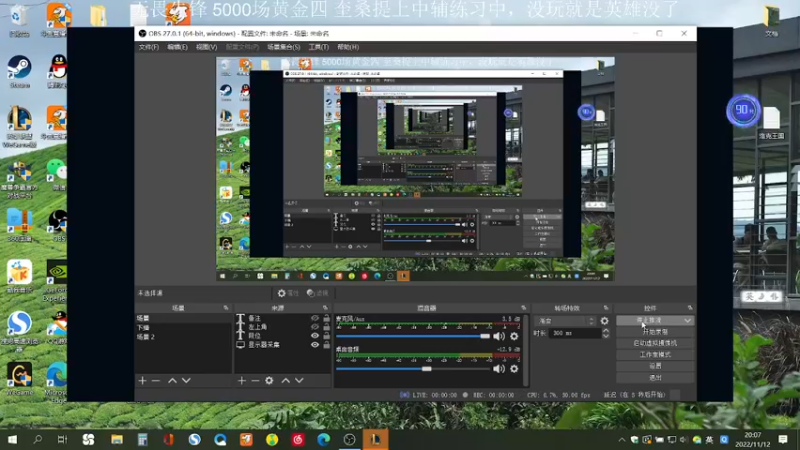Screen dimensions: 800x450
Task: Pop out the Audio Mixer dock panel
Action: click(523, 308)
